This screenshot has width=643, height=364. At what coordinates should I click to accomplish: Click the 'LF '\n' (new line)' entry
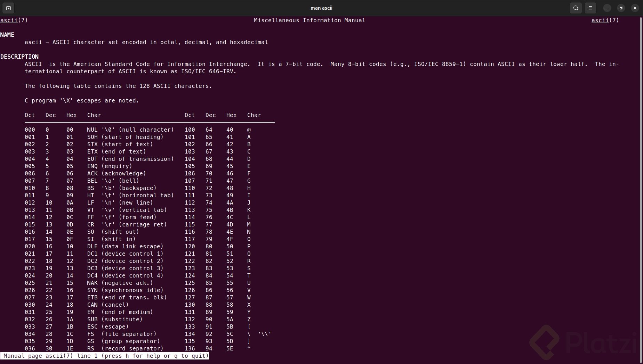pyautogui.click(x=120, y=203)
